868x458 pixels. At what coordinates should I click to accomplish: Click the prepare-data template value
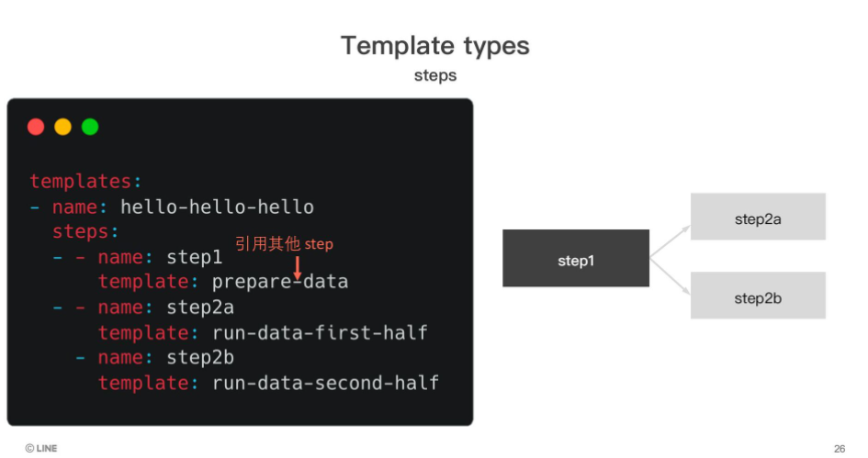pos(280,282)
